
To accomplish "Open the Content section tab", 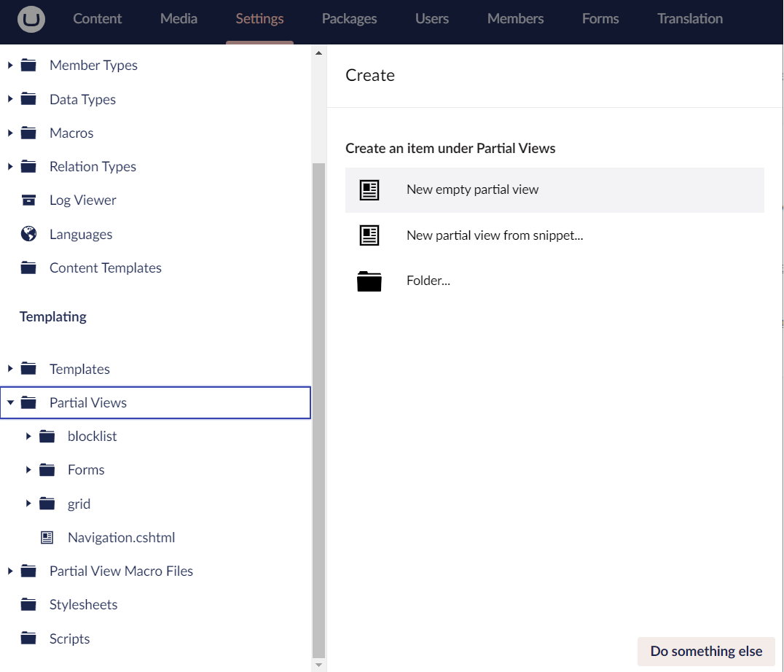I will coord(98,19).
